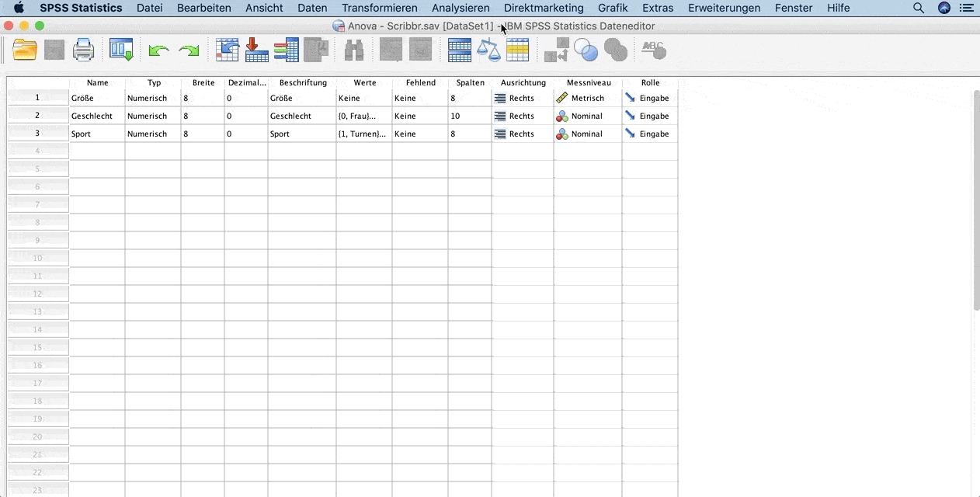Click the Go to variable icon
The width and height of the screenshot is (980, 497).
(x=257, y=50)
